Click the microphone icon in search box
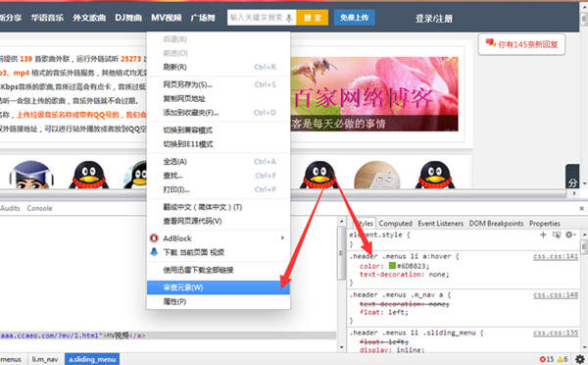Viewport: 588px width, 365px height. coord(289,18)
